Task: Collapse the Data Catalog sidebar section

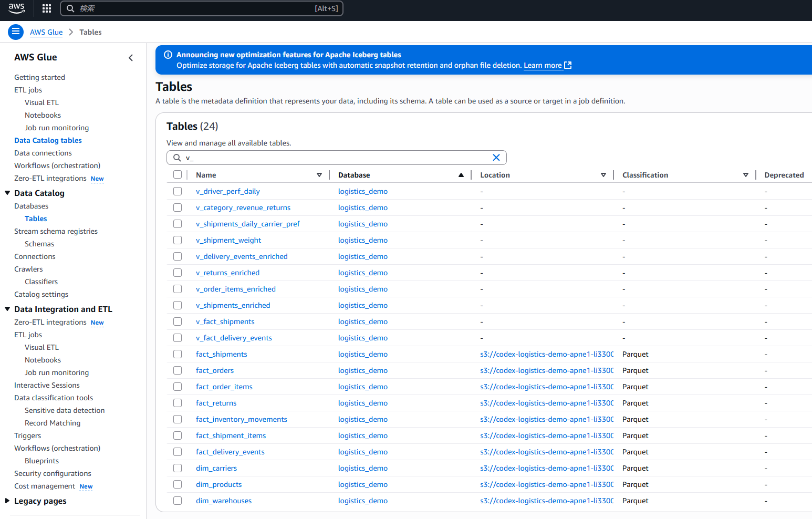Action: 7,193
